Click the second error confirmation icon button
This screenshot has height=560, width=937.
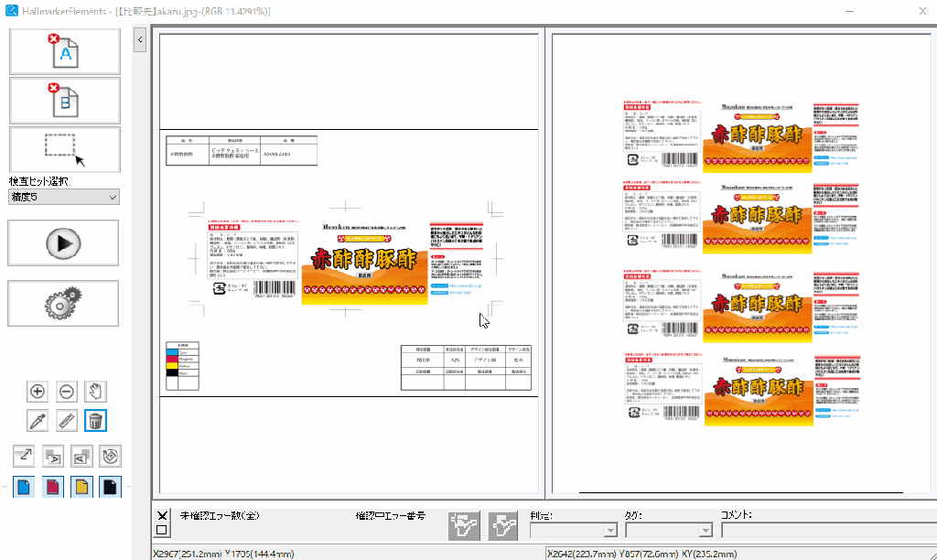tap(502, 526)
